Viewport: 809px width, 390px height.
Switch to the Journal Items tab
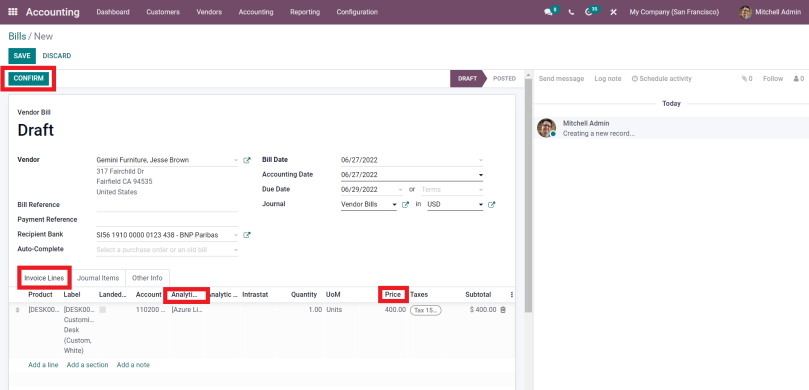[98, 278]
